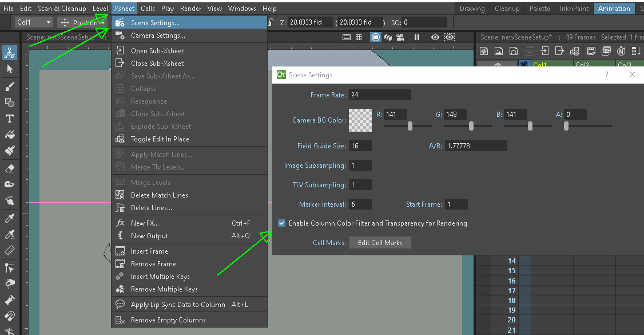Select the Animate tool in the toolbar
The height and width of the screenshot is (335, 644).
(10, 52)
